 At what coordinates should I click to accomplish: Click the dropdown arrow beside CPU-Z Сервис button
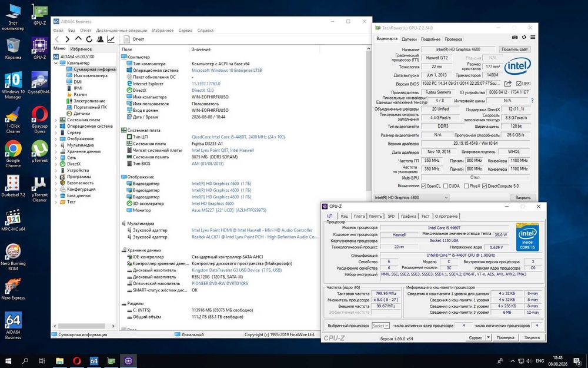[488, 337]
